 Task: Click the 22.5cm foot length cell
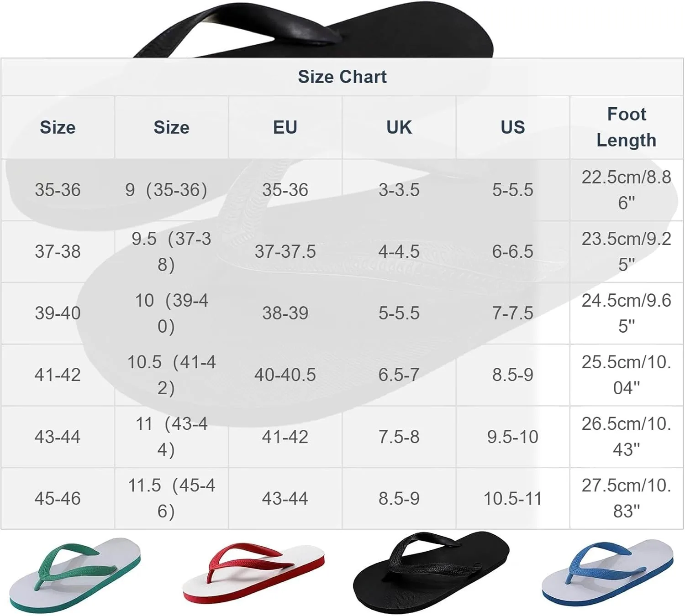[627, 190]
